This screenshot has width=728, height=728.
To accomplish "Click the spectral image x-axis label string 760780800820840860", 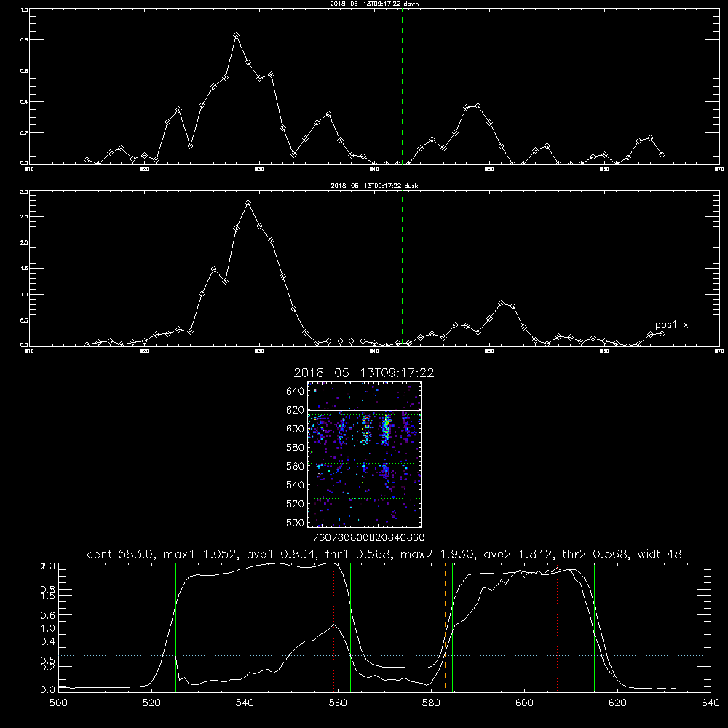I will [368, 538].
